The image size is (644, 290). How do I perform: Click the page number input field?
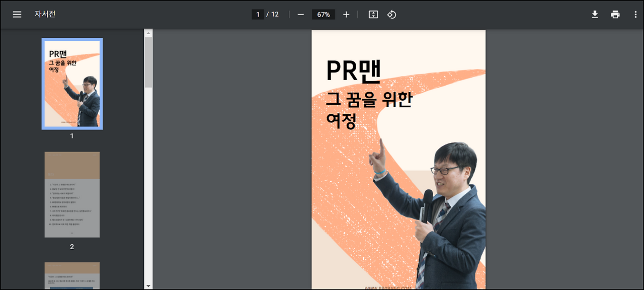click(x=258, y=14)
